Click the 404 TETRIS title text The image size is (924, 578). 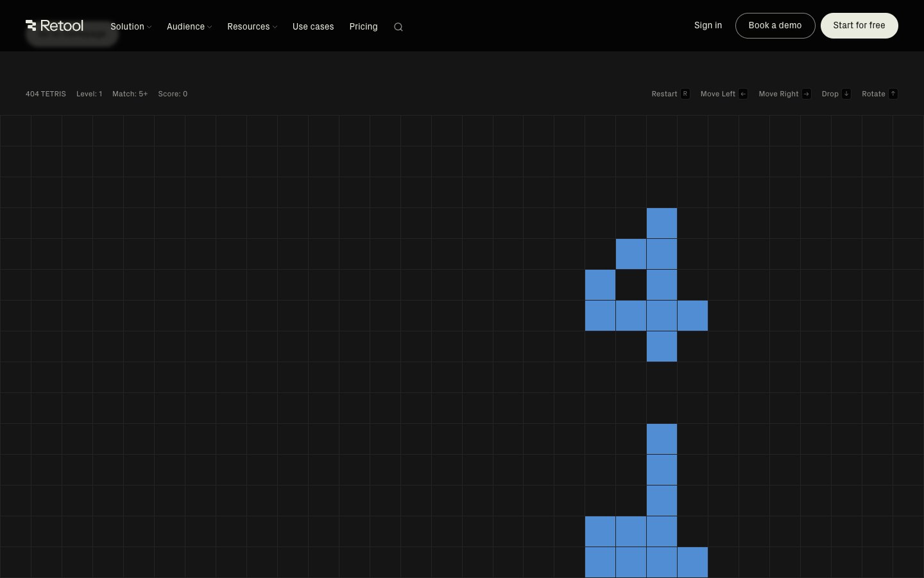click(46, 94)
